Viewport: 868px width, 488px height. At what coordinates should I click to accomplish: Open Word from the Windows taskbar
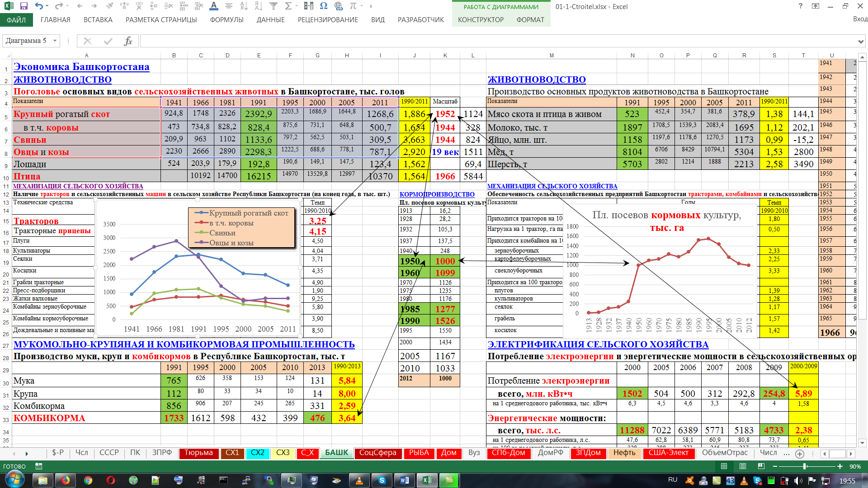click(x=404, y=480)
